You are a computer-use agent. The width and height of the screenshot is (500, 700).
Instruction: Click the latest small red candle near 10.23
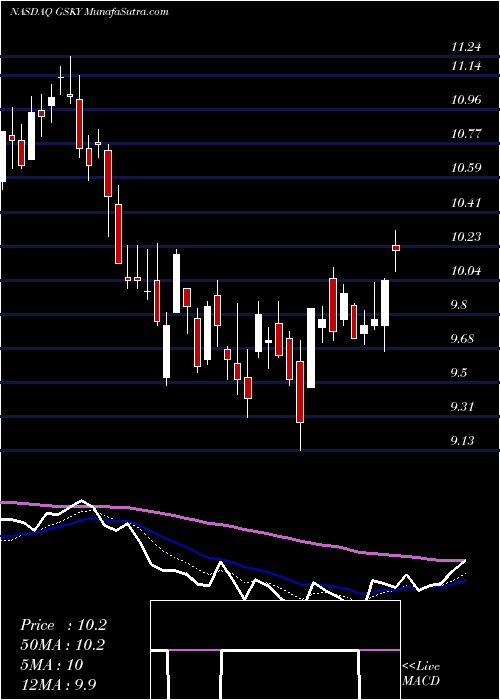coord(396,248)
